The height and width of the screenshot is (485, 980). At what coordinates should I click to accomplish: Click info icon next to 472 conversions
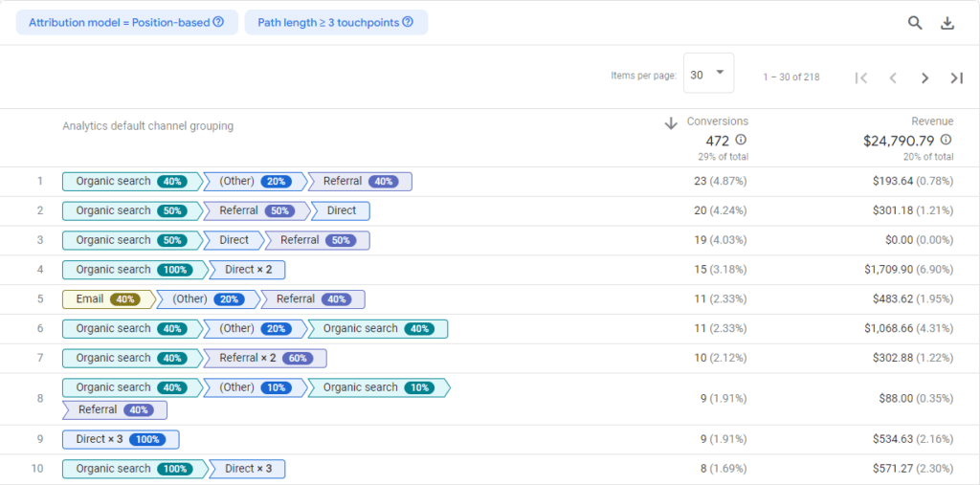pyautogui.click(x=741, y=140)
